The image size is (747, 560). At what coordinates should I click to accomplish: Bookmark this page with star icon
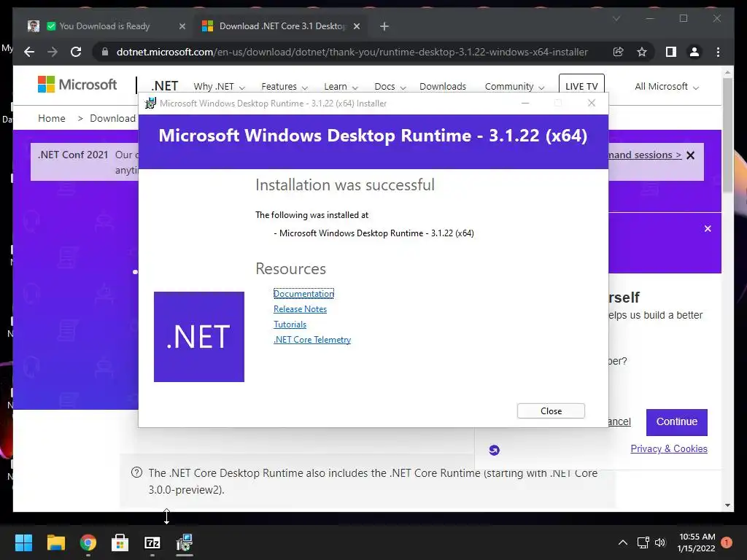642,52
